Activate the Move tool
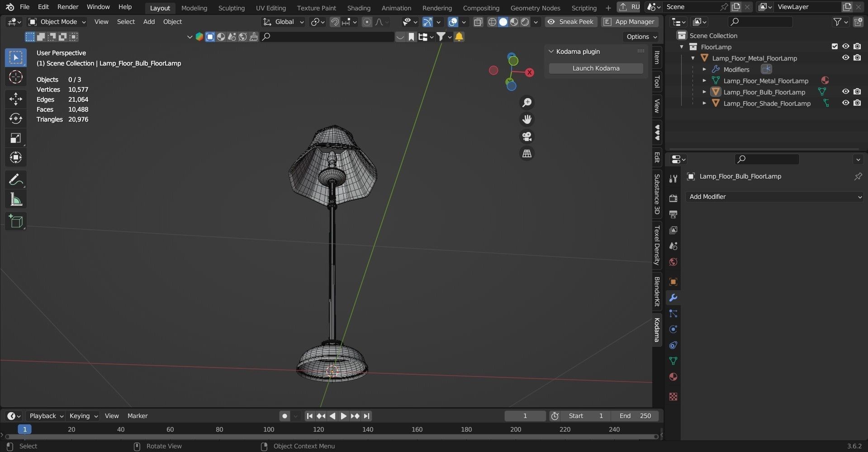This screenshot has height=452, width=868. (x=16, y=99)
